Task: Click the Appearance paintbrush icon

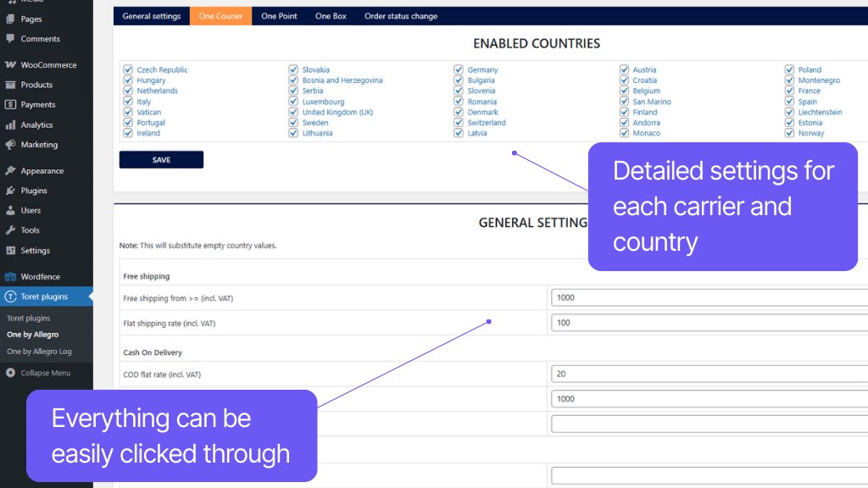Action: (x=10, y=171)
